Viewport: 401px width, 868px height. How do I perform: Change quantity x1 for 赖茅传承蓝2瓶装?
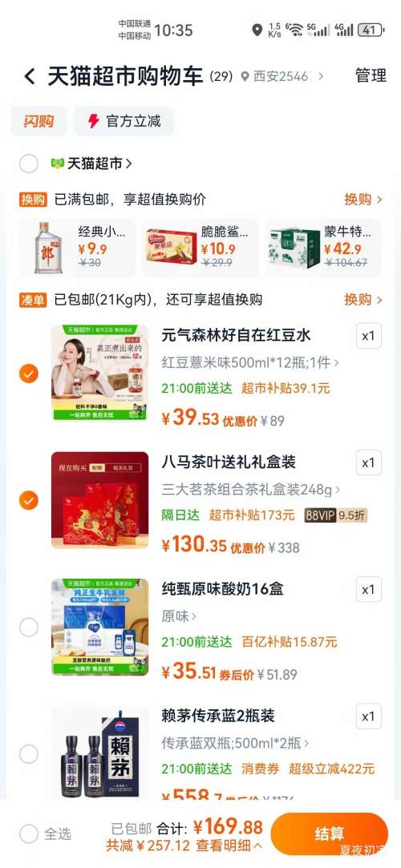pyautogui.click(x=368, y=717)
